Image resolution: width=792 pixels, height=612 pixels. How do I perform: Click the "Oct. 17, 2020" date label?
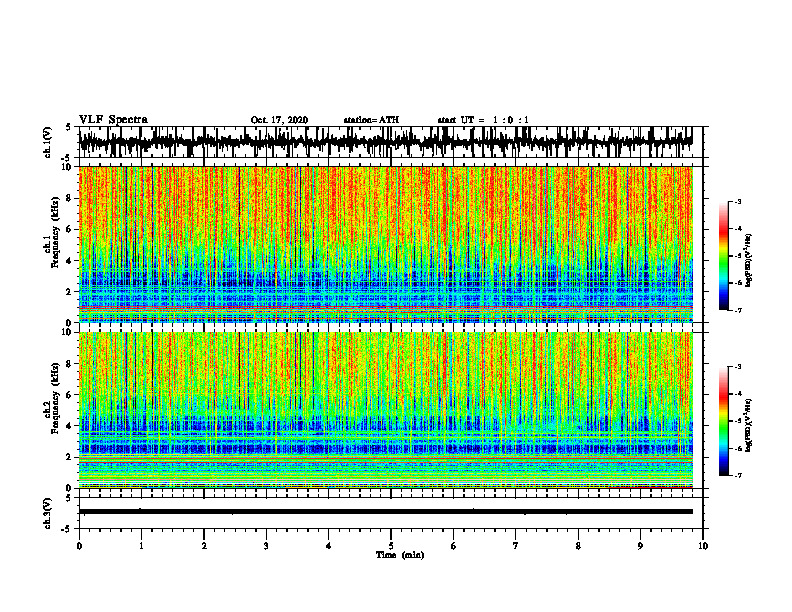click(x=279, y=120)
